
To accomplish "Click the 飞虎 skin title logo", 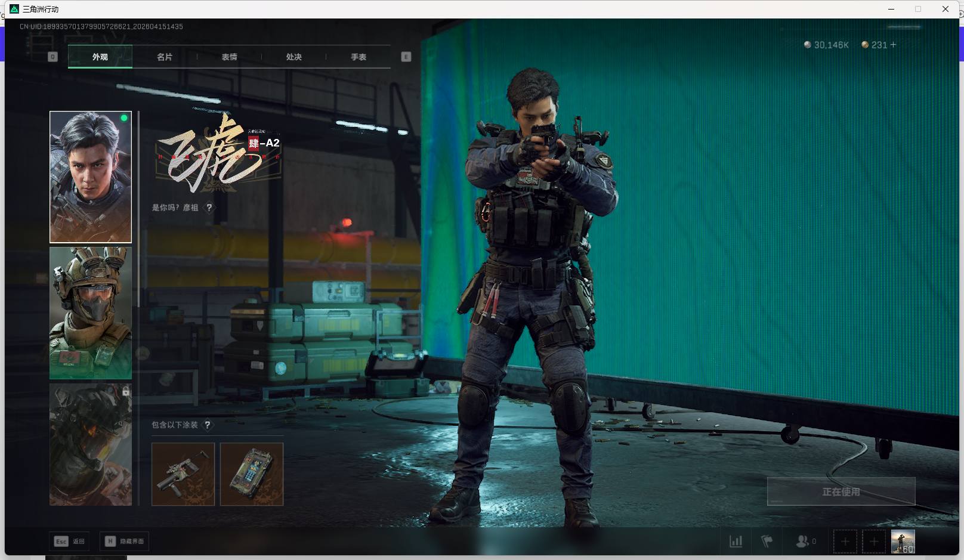I will tap(217, 154).
